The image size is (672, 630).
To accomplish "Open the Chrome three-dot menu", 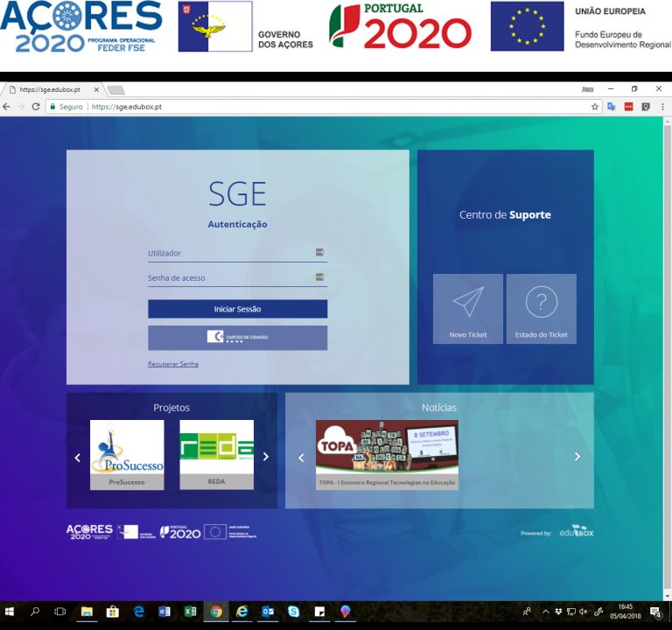I will click(x=661, y=107).
